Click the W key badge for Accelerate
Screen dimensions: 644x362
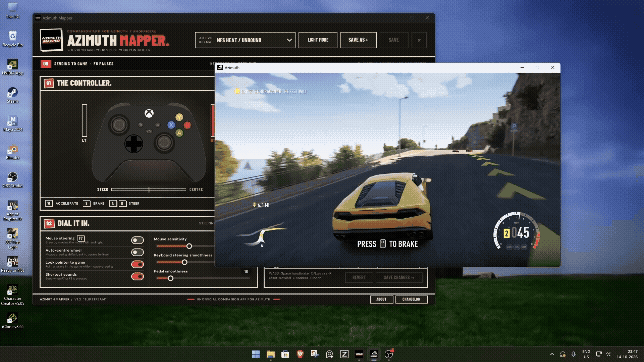(x=49, y=203)
